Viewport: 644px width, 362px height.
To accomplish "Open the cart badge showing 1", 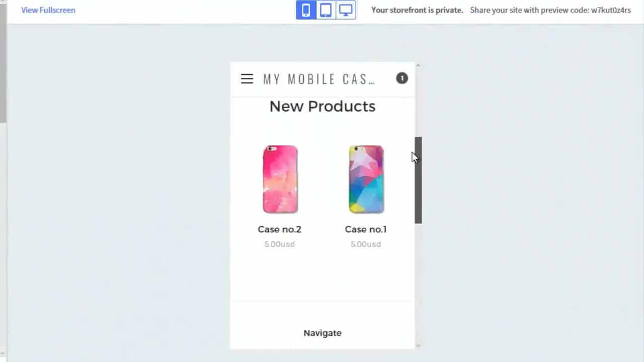I will (x=402, y=78).
